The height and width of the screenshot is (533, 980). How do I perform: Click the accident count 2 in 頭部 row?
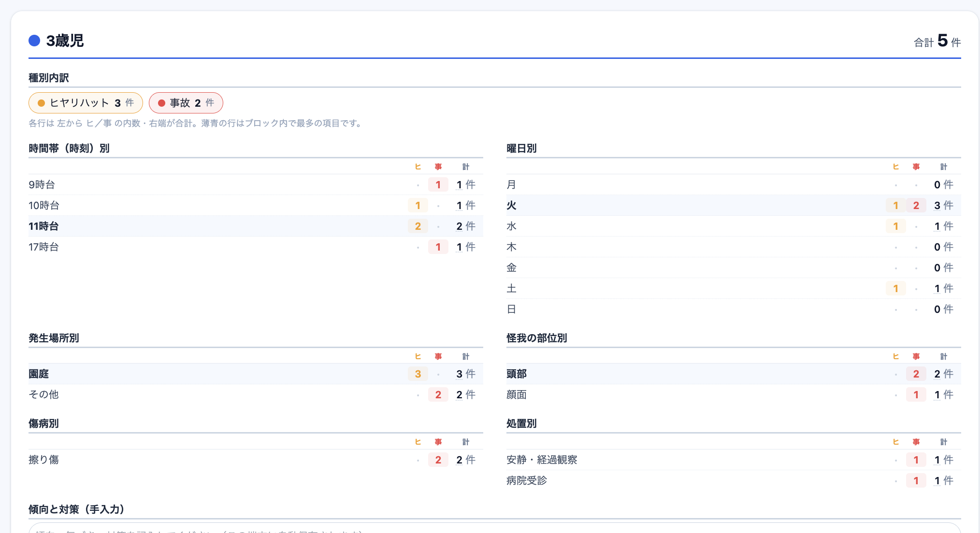(x=916, y=374)
